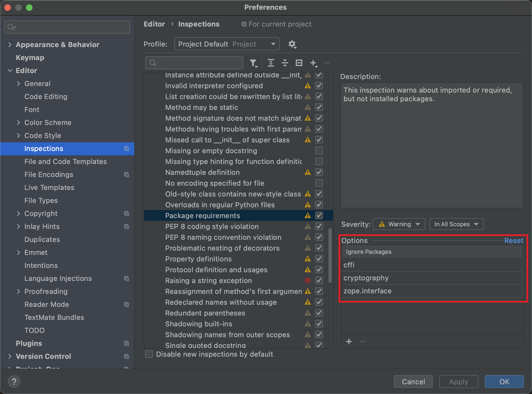Click the warning icon on Package requirements row
The height and width of the screenshot is (394, 532).
[x=308, y=215]
